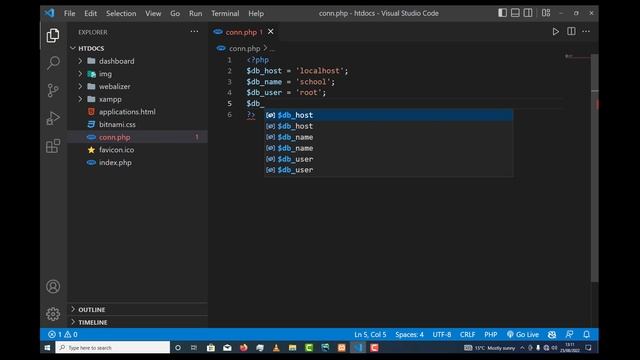Open the Manage gear menu

tap(53, 314)
